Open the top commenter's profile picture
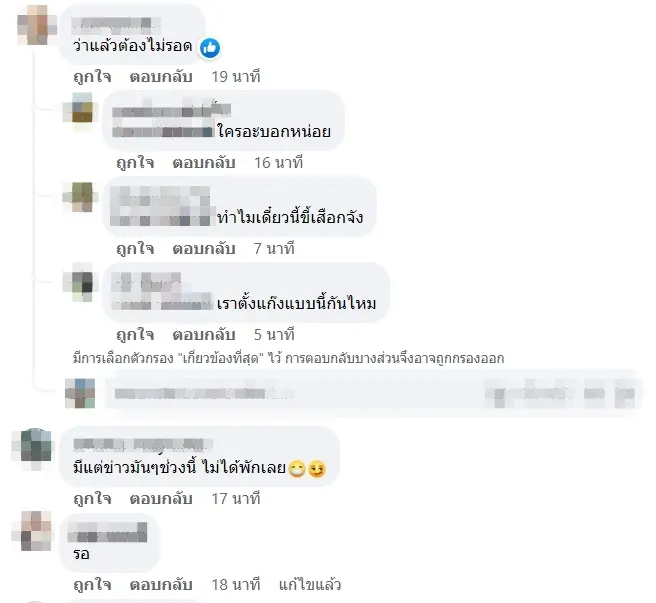The height and width of the screenshot is (603, 656). coord(37,25)
